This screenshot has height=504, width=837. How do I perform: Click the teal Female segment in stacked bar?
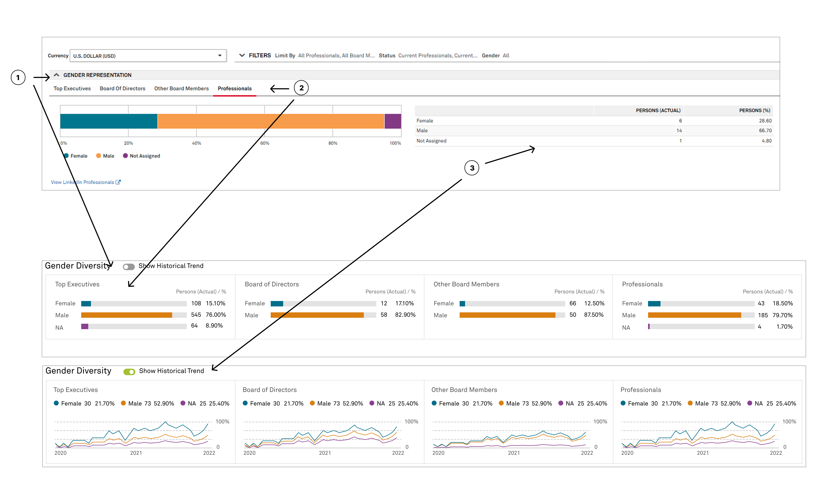pyautogui.click(x=109, y=121)
